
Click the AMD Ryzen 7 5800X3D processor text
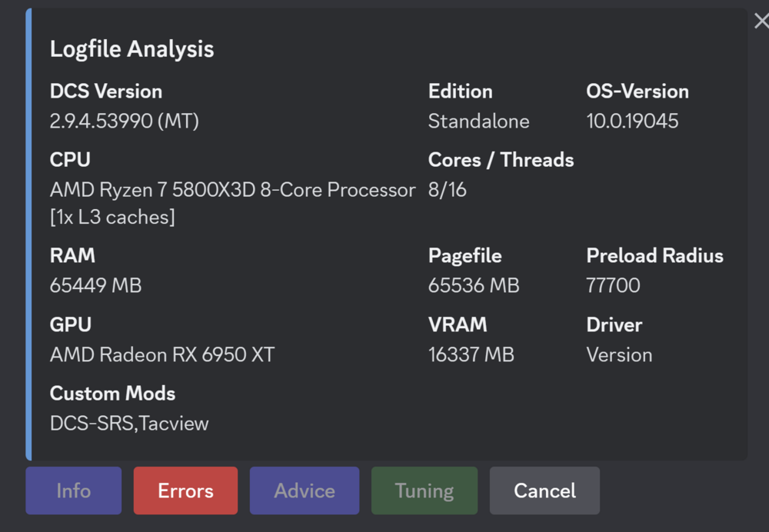tap(232, 190)
